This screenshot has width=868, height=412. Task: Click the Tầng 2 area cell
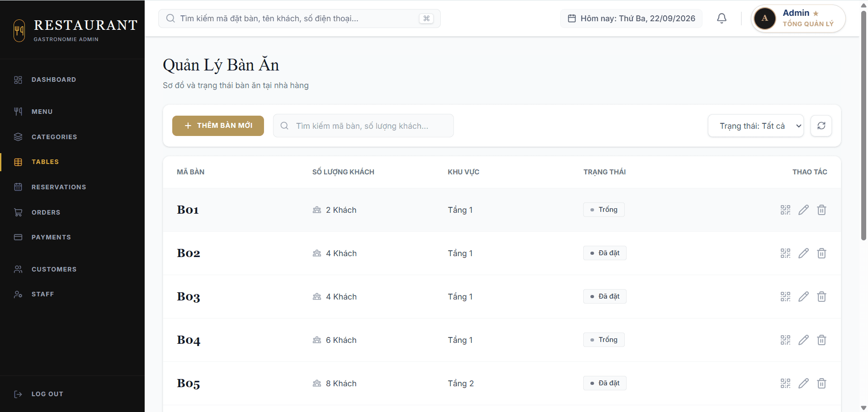point(461,384)
